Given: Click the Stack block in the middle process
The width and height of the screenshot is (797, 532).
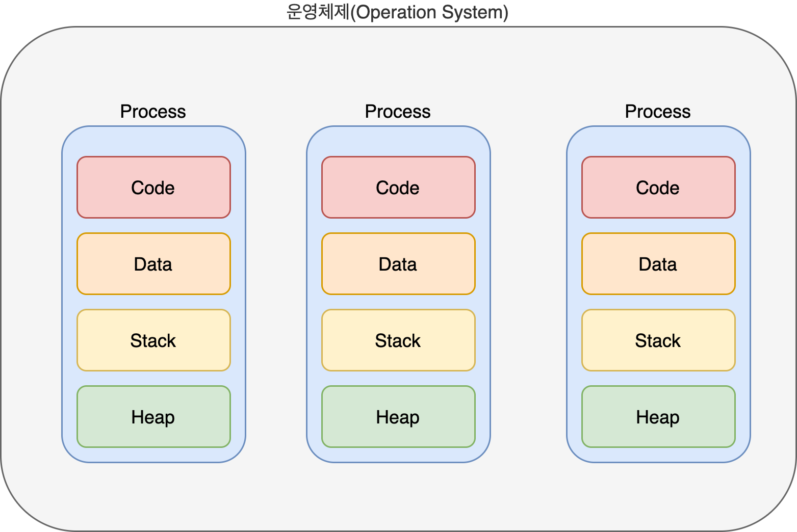Looking at the screenshot, I should (x=398, y=340).
